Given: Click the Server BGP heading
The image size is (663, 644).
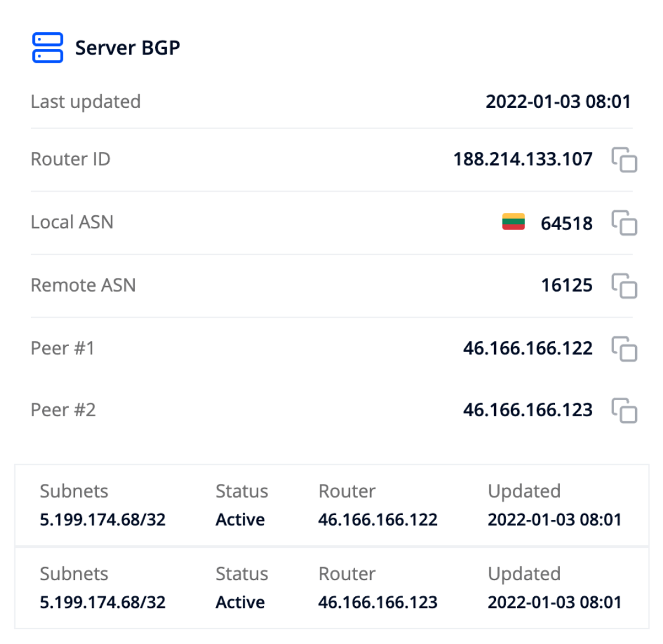Looking at the screenshot, I should click(127, 48).
